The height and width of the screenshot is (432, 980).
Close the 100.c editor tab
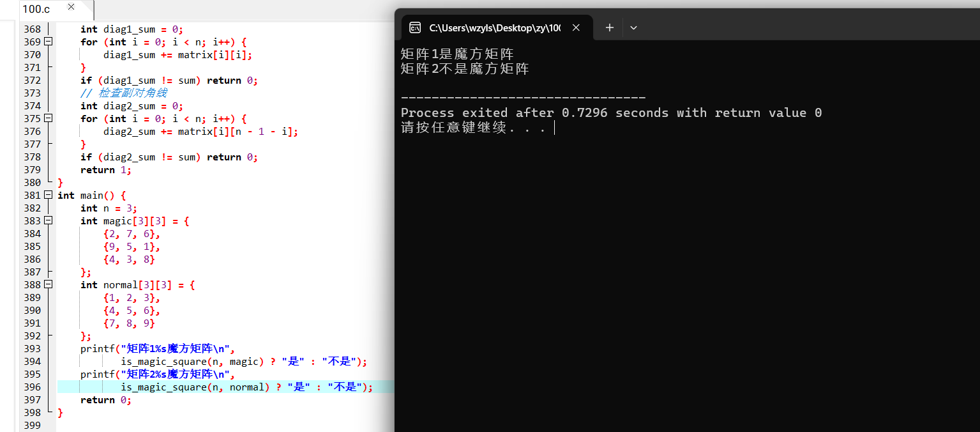pos(71,7)
